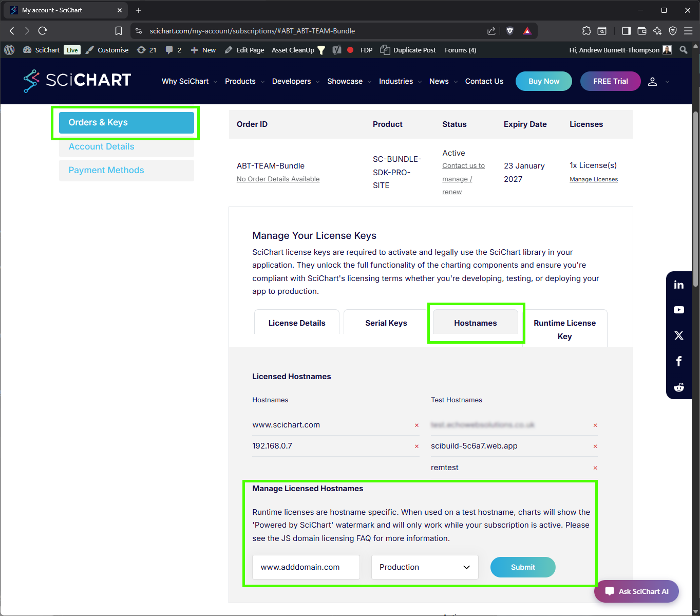Open the YouTube social sidebar icon
This screenshot has width=700, height=616.
pyautogui.click(x=678, y=310)
